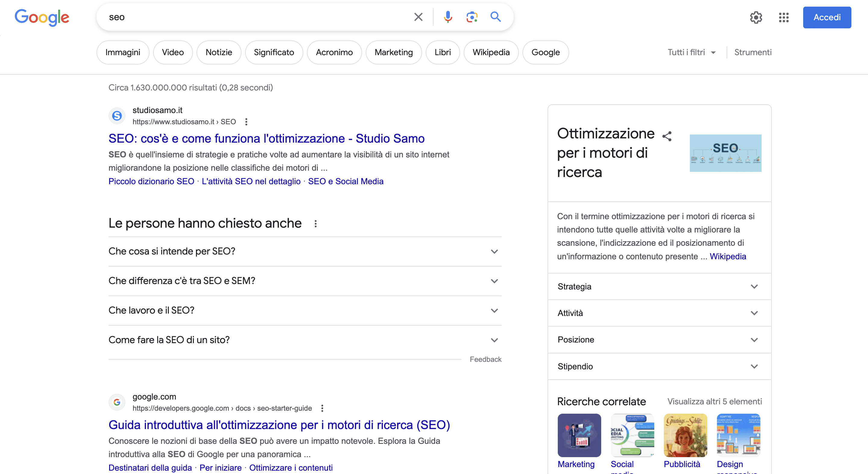Viewport: 868px width, 474px height.
Task: Select the Acronimo filter chip
Action: pyautogui.click(x=334, y=52)
